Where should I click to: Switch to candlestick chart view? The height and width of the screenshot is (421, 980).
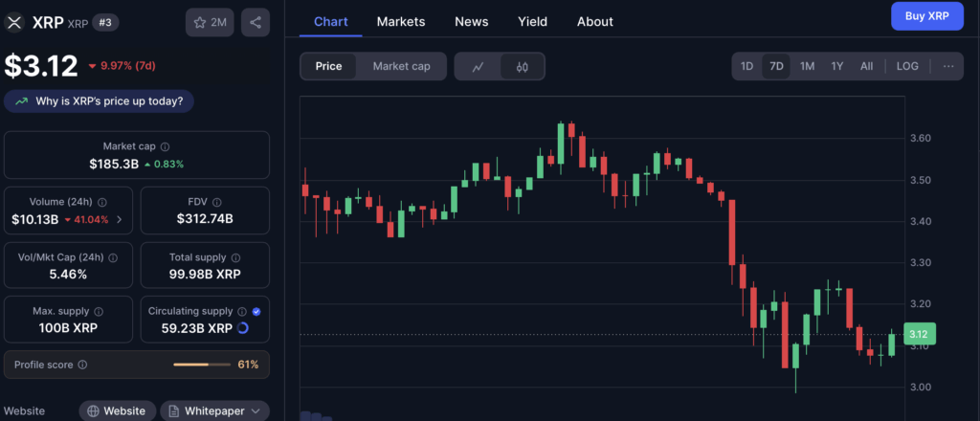coord(523,66)
